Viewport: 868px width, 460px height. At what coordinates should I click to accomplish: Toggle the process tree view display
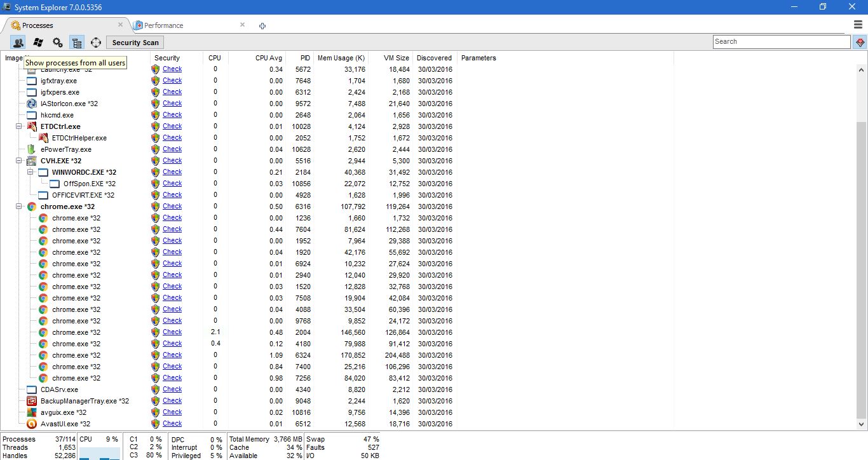click(x=77, y=42)
